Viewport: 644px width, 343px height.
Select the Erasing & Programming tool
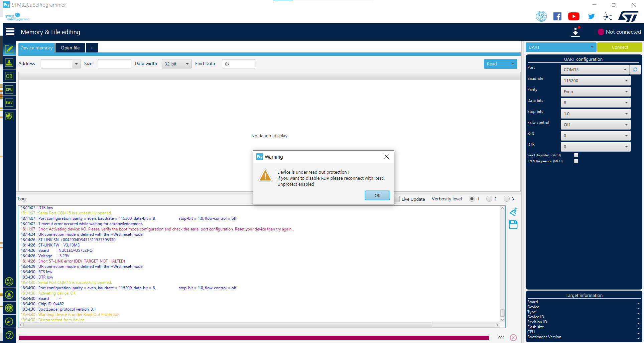coord(9,62)
